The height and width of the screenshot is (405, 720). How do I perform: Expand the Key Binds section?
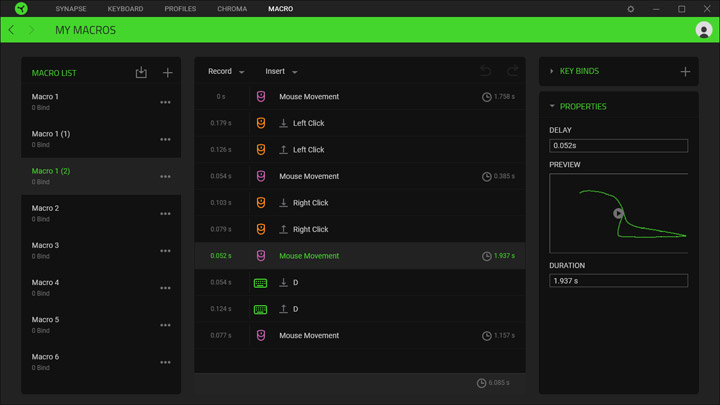551,71
